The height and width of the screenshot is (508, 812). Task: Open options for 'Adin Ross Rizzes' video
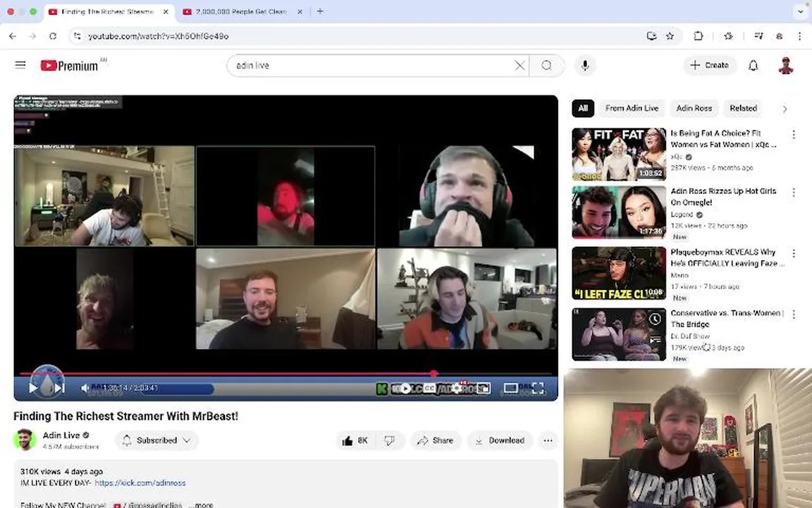click(x=794, y=193)
